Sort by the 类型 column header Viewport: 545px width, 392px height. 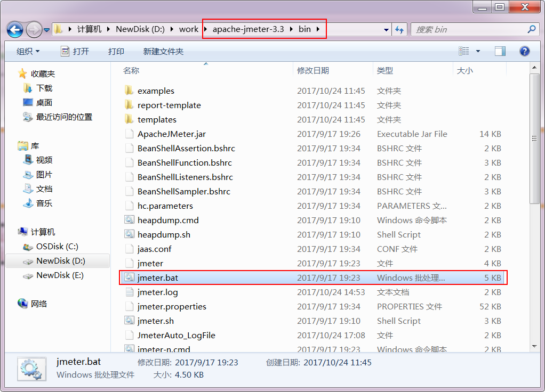pyautogui.click(x=385, y=70)
